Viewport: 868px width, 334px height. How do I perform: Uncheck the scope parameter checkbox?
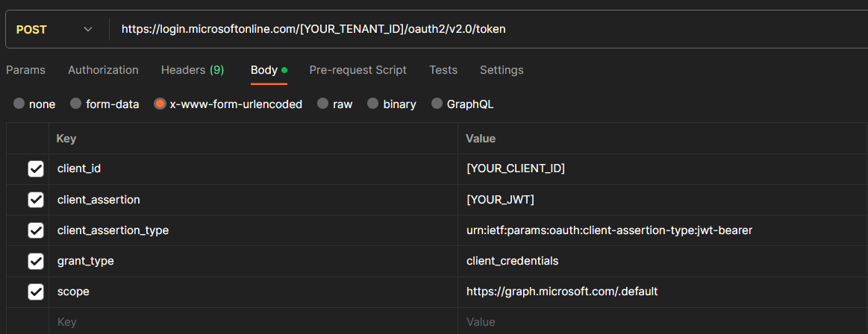click(x=36, y=292)
